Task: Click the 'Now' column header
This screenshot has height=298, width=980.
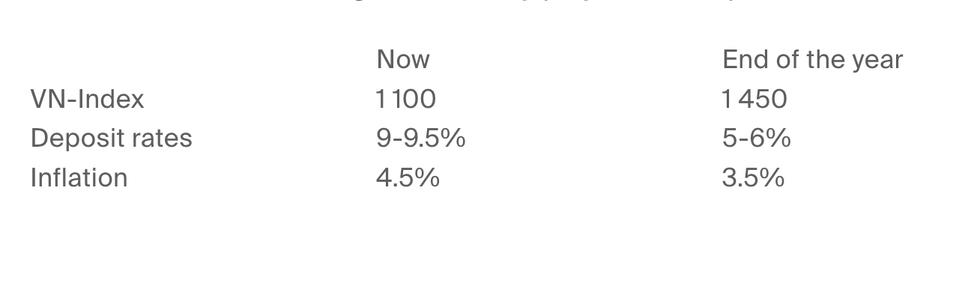Action: tap(403, 60)
